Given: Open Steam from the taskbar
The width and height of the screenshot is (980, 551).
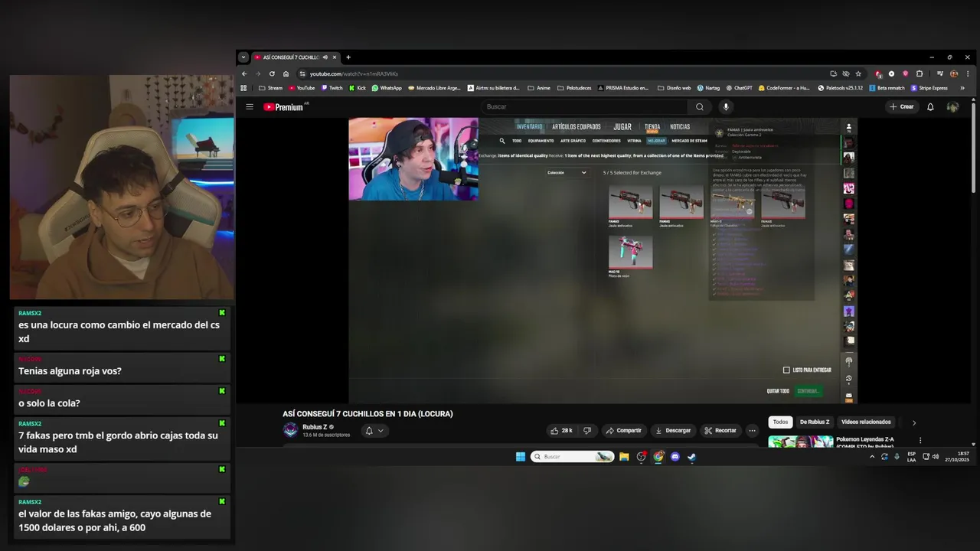Looking at the screenshot, I should coord(692,457).
